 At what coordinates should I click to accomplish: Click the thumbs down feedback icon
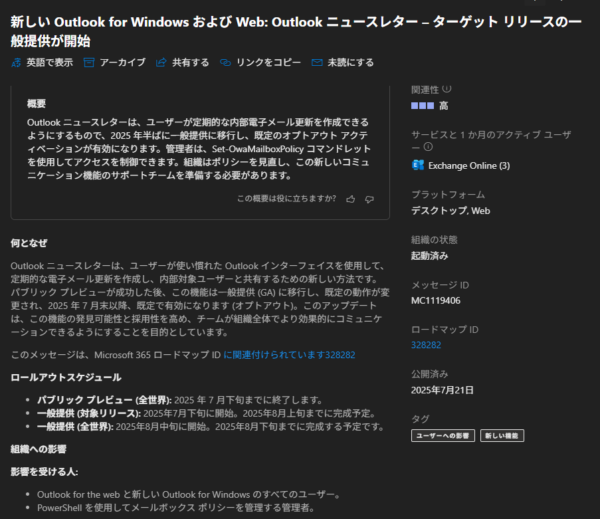pos(371,198)
